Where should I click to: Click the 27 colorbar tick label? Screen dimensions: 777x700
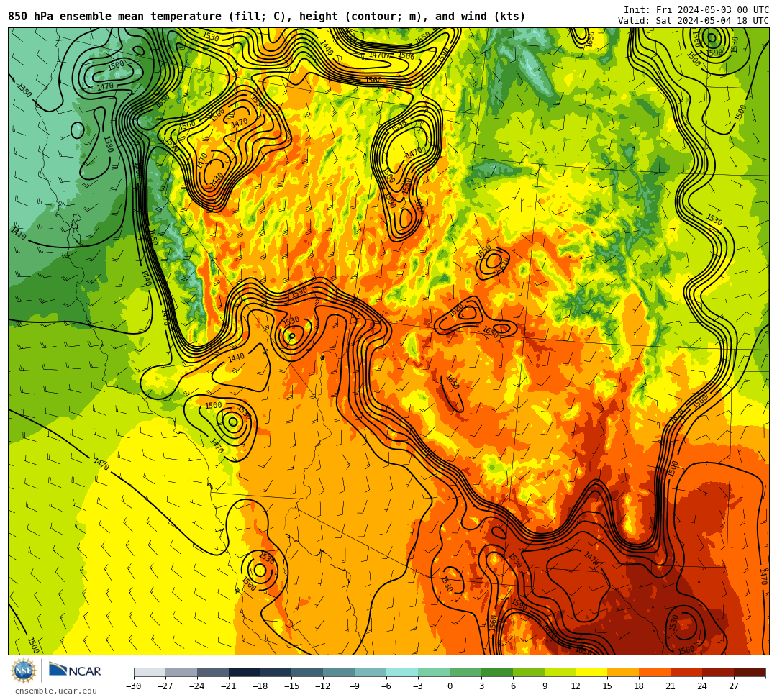click(734, 686)
